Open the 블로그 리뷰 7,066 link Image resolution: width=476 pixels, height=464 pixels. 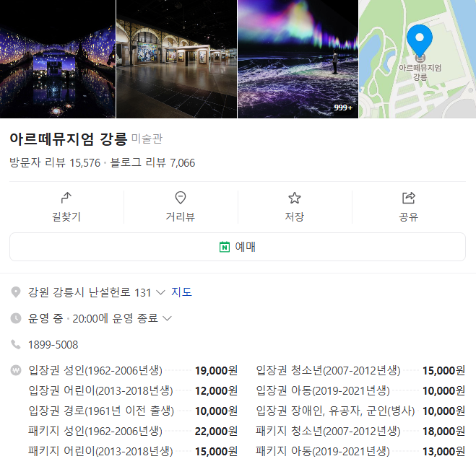(152, 163)
